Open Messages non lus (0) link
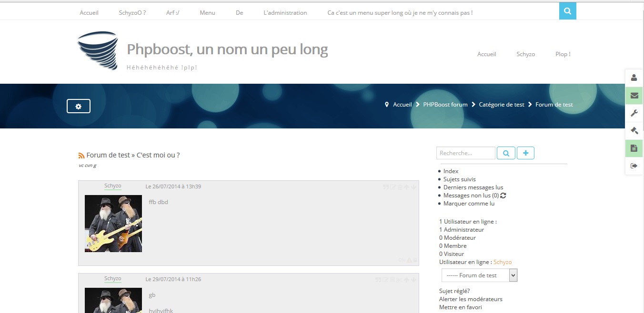 coord(471,196)
